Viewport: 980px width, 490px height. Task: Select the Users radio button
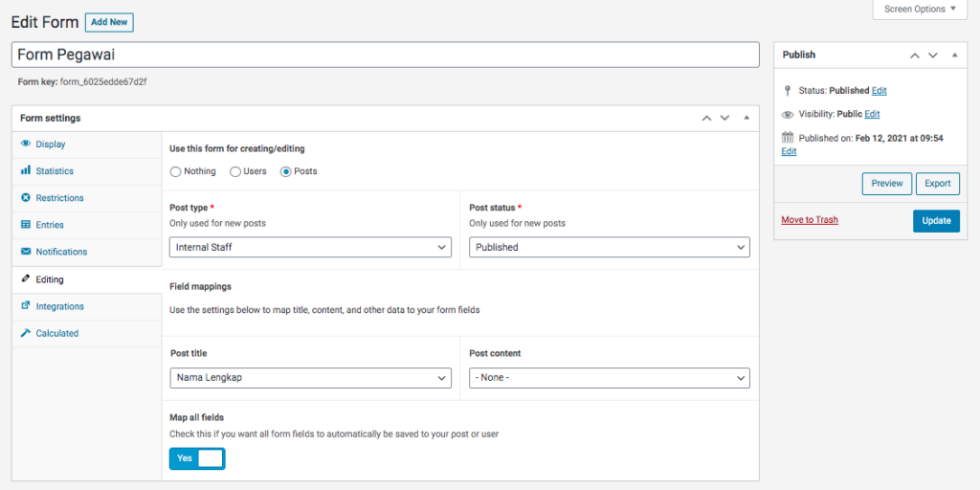pos(235,171)
